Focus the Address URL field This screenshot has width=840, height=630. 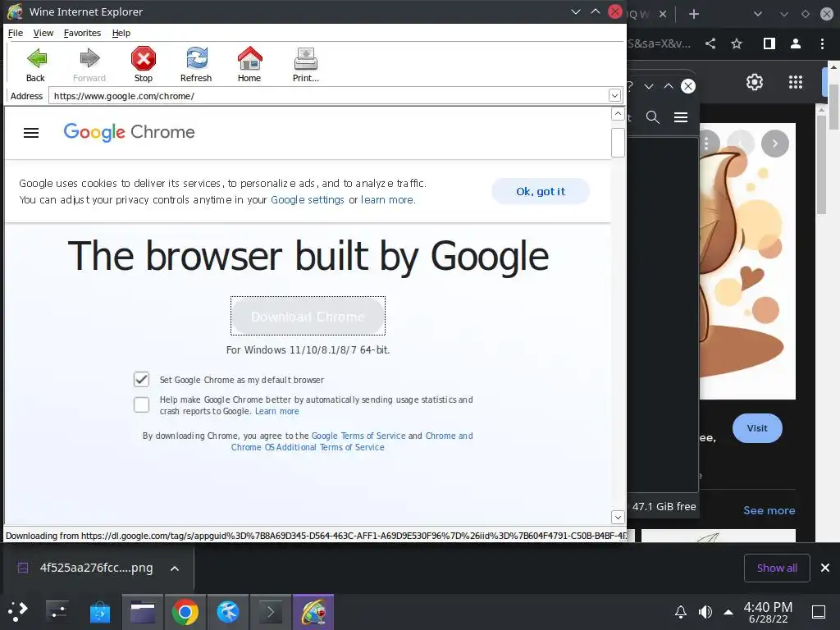coord(330,96)
